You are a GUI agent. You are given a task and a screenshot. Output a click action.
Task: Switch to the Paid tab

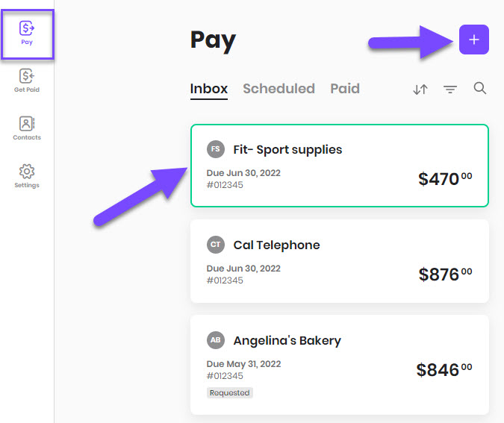pyautogui.click(x=345, y=89)
